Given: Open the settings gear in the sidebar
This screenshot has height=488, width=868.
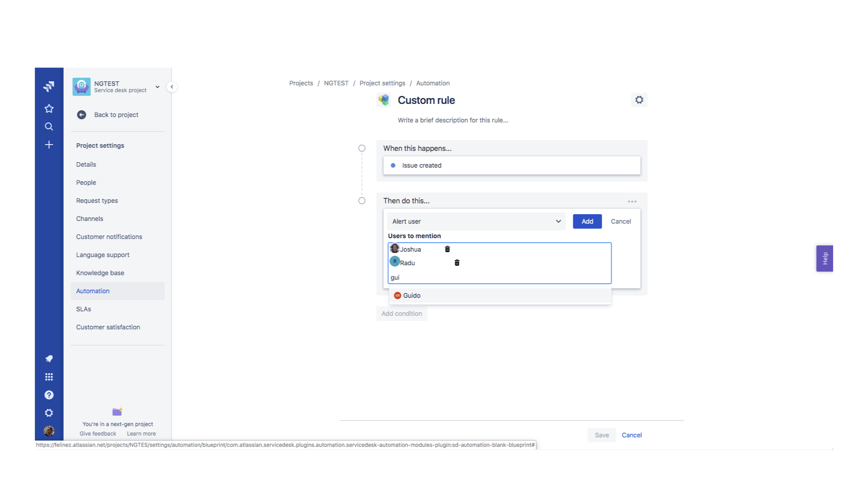Looking at the screenshot, I should [x=49, y=413].
